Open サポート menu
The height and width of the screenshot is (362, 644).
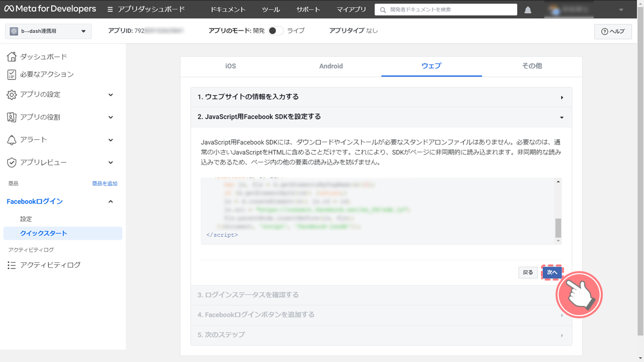tap(308, 10)
